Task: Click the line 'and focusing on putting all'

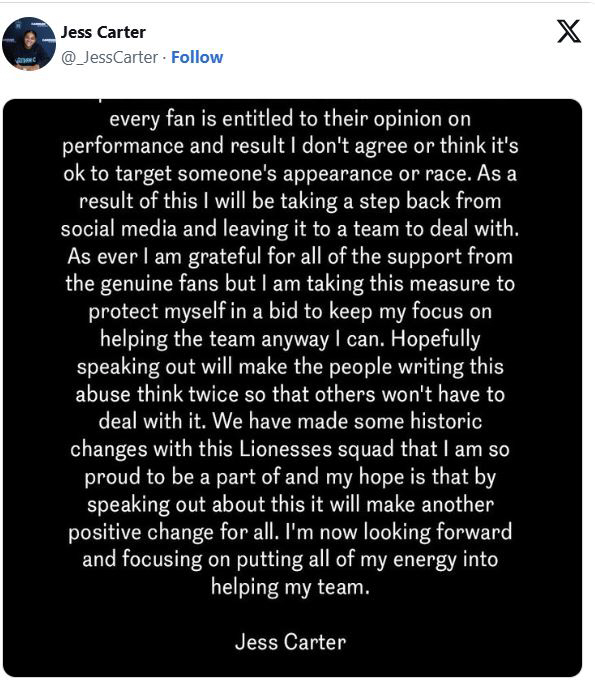Action: (290, 559)
